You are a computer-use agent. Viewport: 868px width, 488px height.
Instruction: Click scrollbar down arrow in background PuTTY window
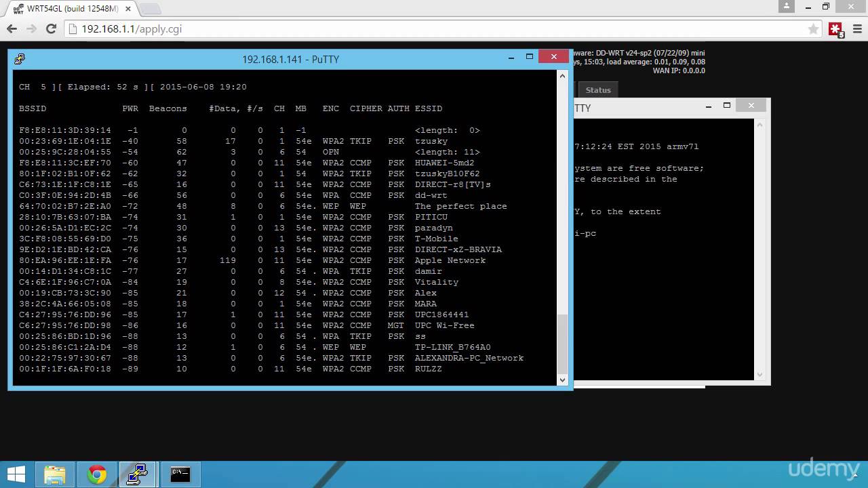[760, 375]
